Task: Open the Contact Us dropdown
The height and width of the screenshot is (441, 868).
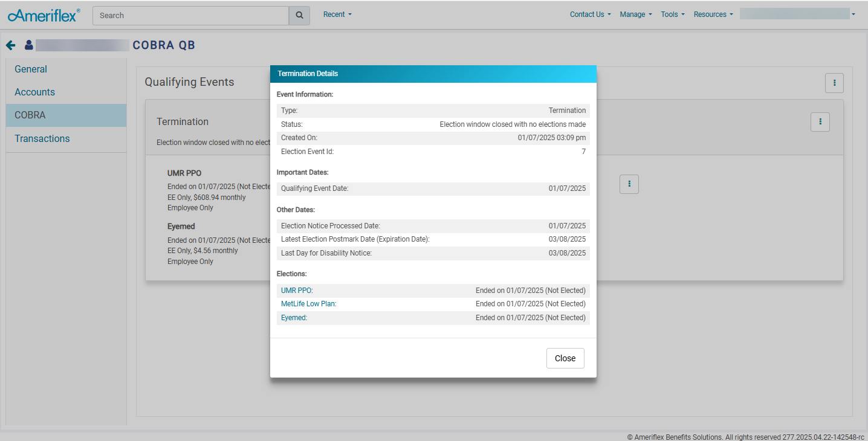Action: click(591, 14)
